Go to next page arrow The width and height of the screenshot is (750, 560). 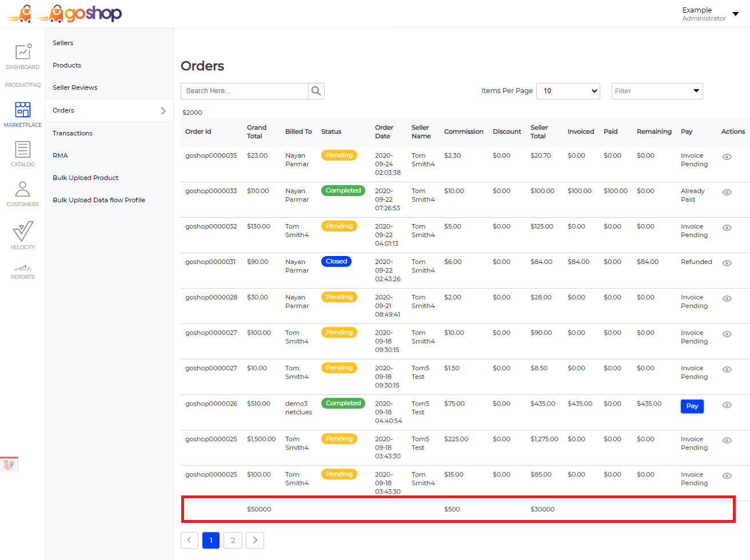coord(255,540)
